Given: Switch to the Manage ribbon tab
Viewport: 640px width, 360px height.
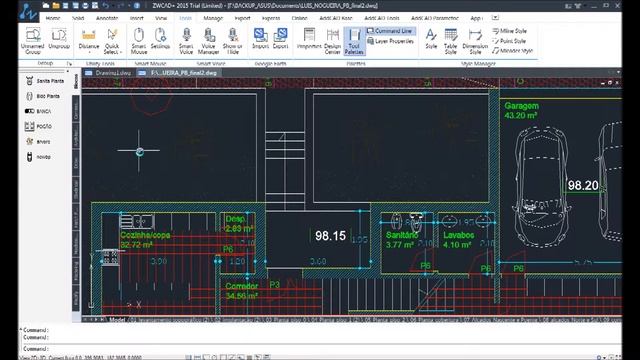Looking at the screenshot, I should click(213, 18).
